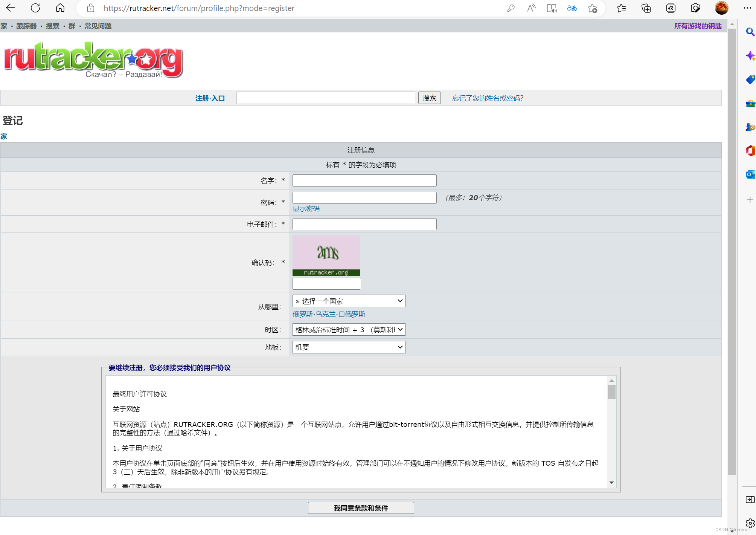
Task: Go back to the previous page
Action: 11,8
